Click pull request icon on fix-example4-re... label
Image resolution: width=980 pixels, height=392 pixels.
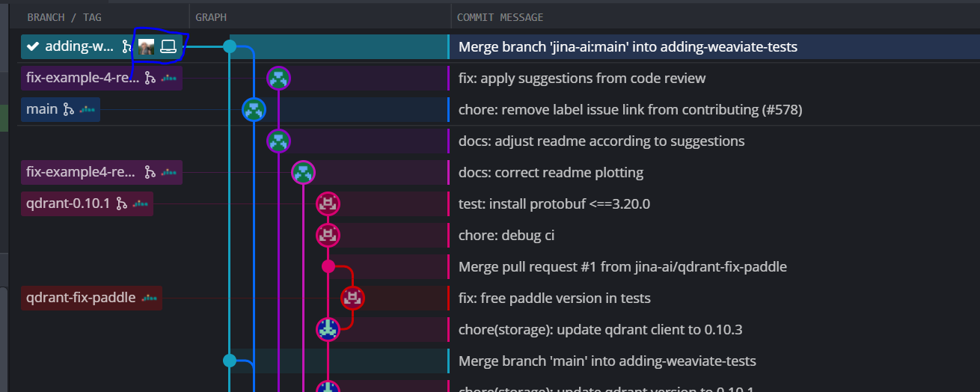150,172
